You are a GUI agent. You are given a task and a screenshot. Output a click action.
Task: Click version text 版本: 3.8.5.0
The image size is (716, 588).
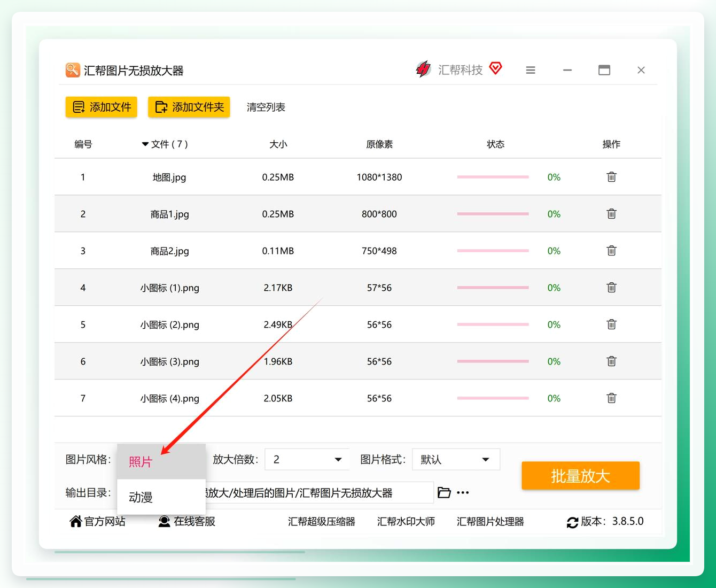612,521
